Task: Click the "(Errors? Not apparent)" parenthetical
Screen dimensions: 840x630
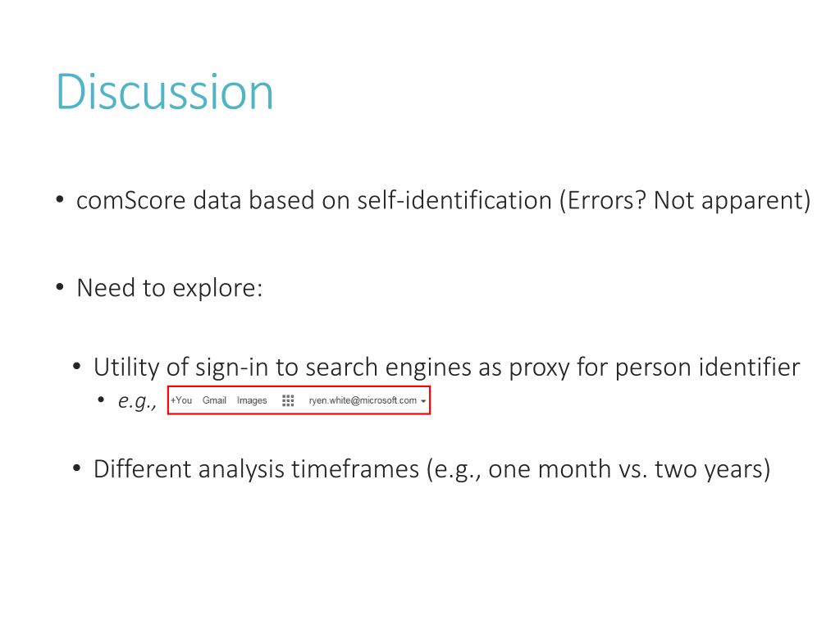Action: pyautogui.click(x=685, y=201)
